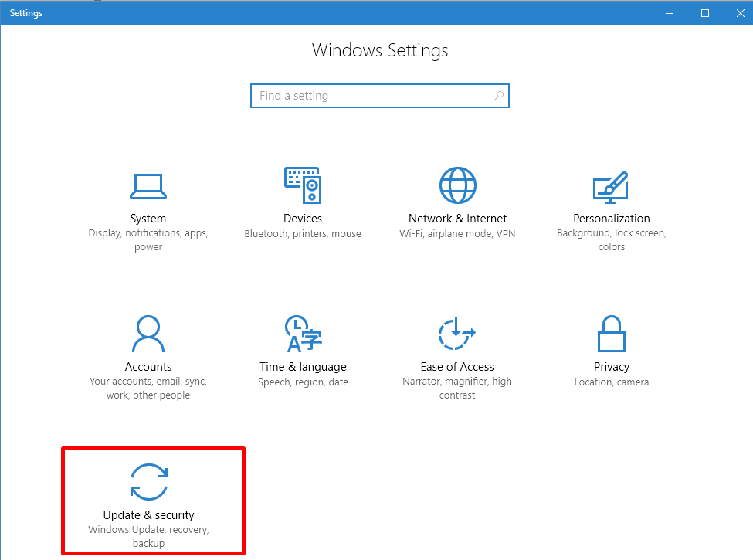Screen dimensions: 753x560
Task: Click the search magnifier icon
Action: coord(499,96)
